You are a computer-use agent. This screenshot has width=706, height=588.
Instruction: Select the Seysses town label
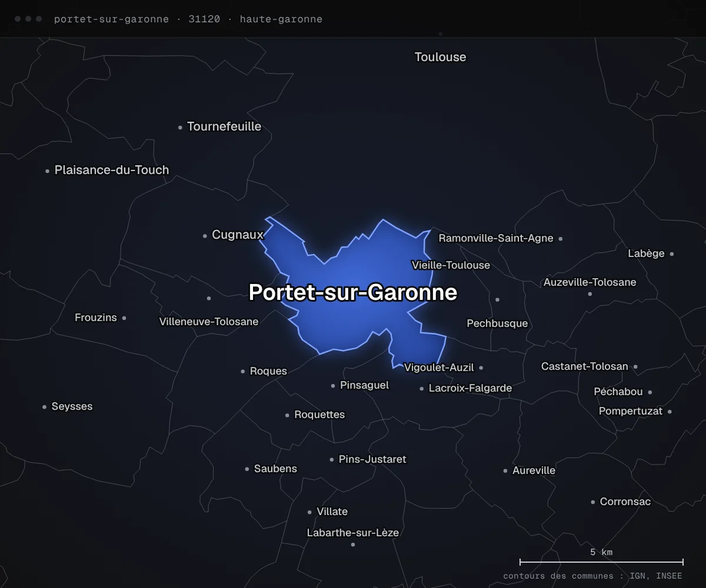pyautogui.click(x=72, y=406)
